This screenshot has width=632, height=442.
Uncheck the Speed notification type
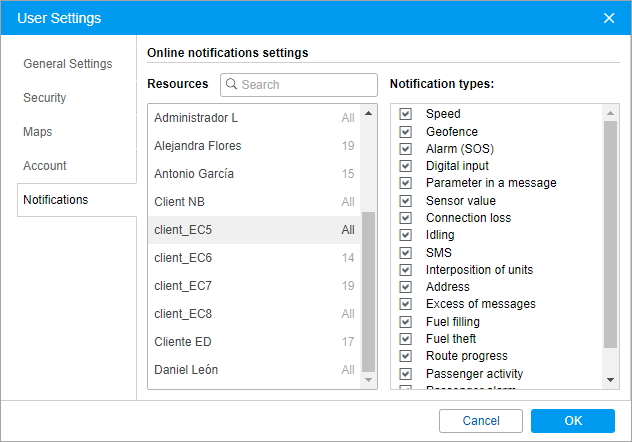[x=405, y=114]
